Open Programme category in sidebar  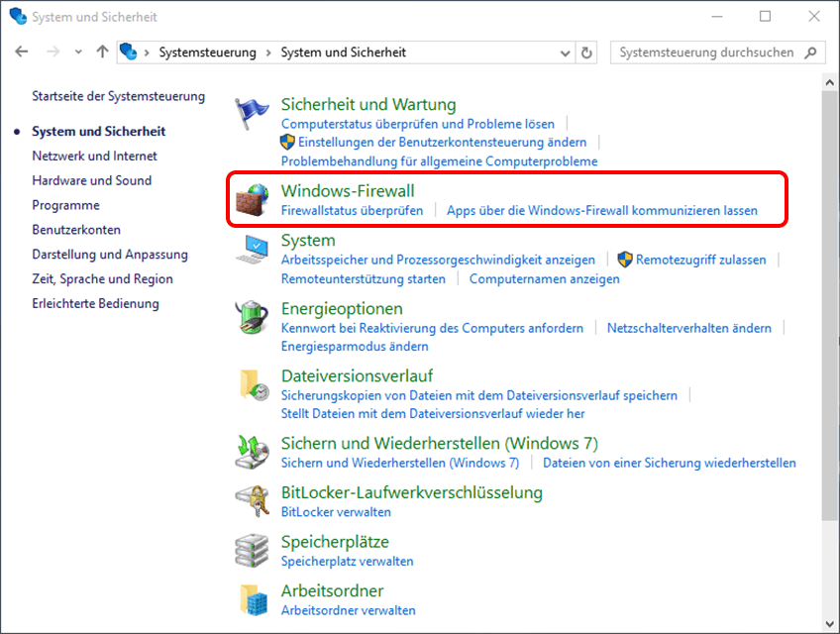click(66, 205)
